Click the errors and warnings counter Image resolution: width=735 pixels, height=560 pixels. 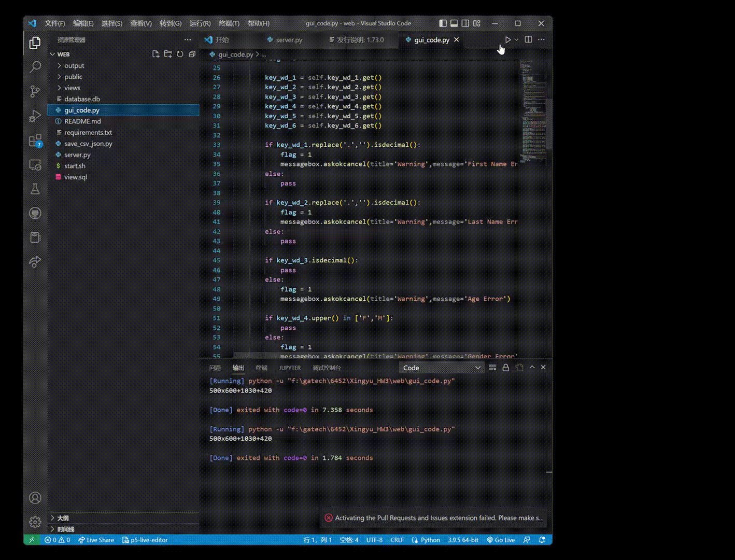[58, 540]
